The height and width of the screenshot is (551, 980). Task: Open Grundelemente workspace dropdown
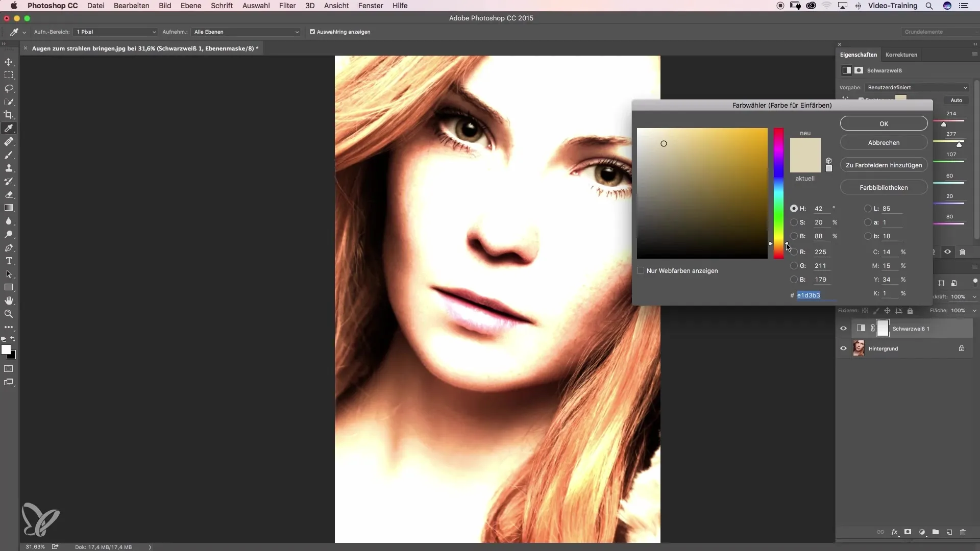point(940,32)
